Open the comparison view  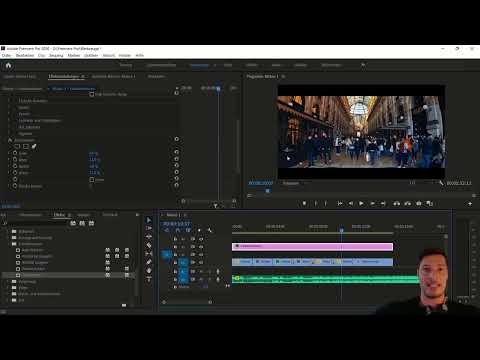pyautogui.click(x=430, y=203)
